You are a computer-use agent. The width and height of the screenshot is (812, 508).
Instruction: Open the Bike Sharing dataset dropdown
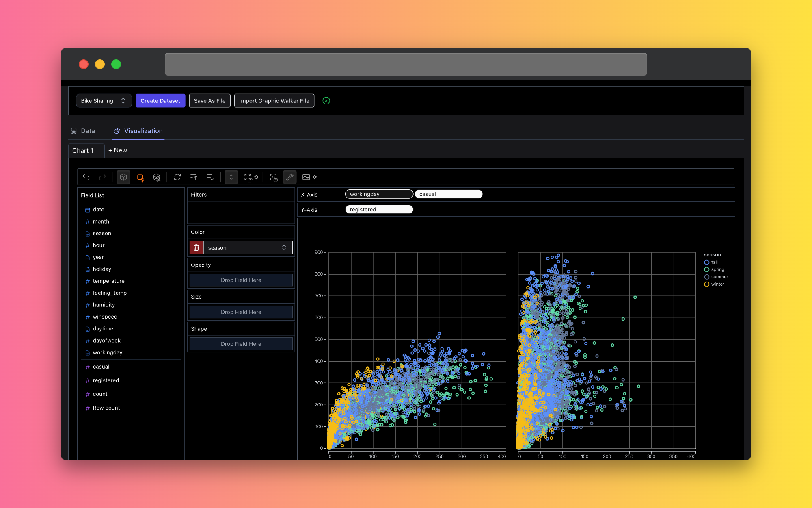104,101
